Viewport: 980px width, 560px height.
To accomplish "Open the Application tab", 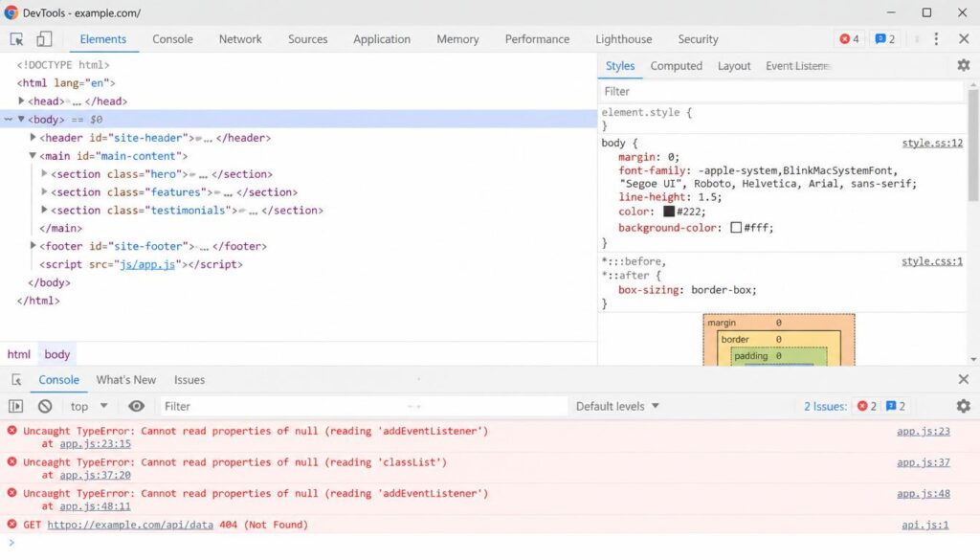I will (x=382, y=39).
